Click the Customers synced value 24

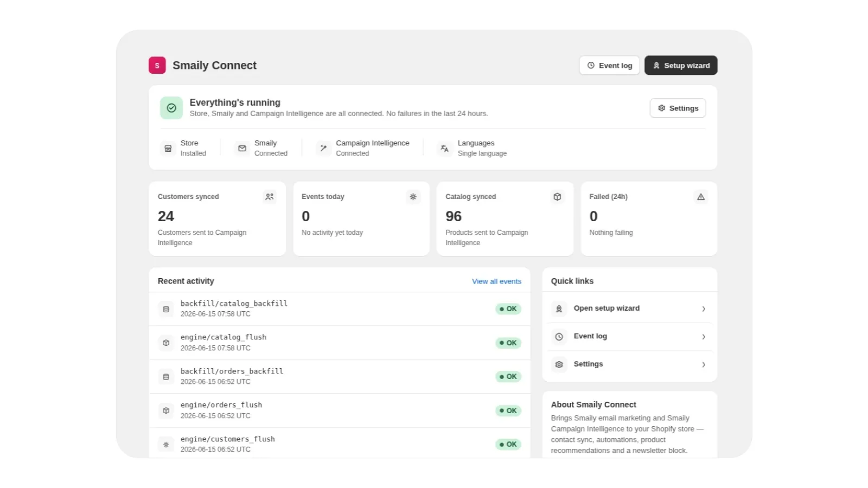(166, 216)
